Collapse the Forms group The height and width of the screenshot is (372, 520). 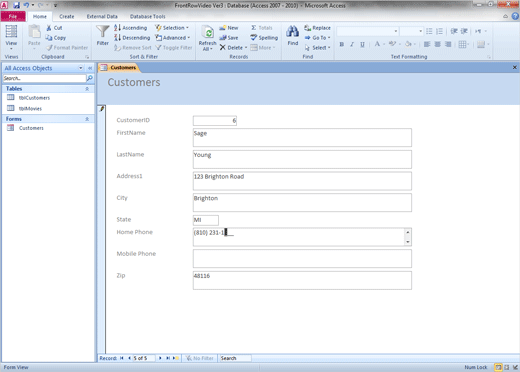click(87, 119)
